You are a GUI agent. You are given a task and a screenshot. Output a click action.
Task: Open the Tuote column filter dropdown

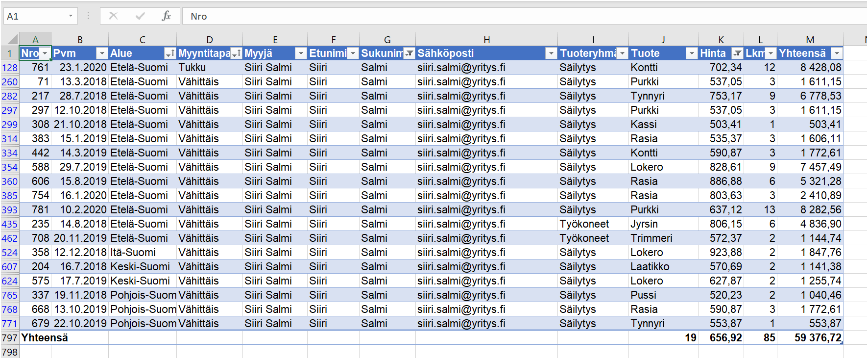(x=692, y=53)
